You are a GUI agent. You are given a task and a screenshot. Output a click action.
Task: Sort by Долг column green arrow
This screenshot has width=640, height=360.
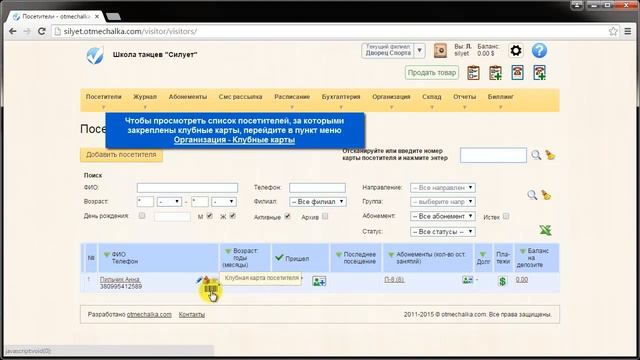click(x=483, y=255)
